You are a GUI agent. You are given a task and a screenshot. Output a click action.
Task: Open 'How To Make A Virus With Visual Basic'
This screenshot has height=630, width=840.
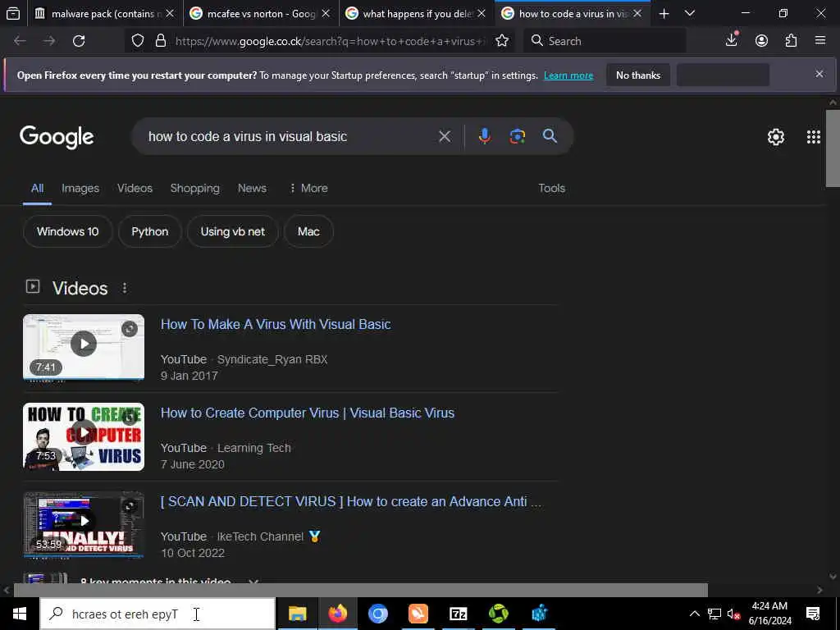tap(276, 324)
